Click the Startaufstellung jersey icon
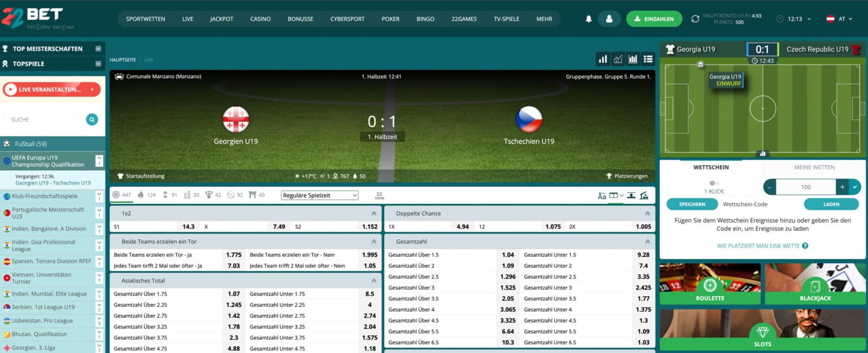868x353 pixels. coord(120,176)
